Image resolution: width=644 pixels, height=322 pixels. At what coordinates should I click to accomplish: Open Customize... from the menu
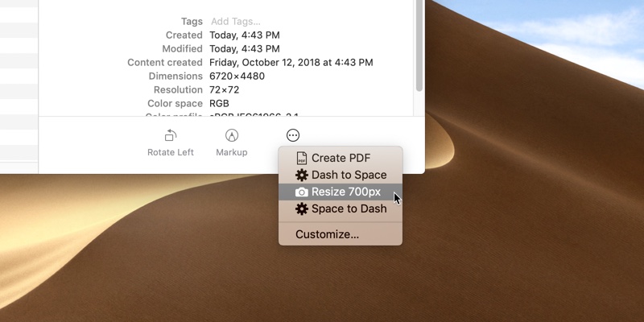327,235
